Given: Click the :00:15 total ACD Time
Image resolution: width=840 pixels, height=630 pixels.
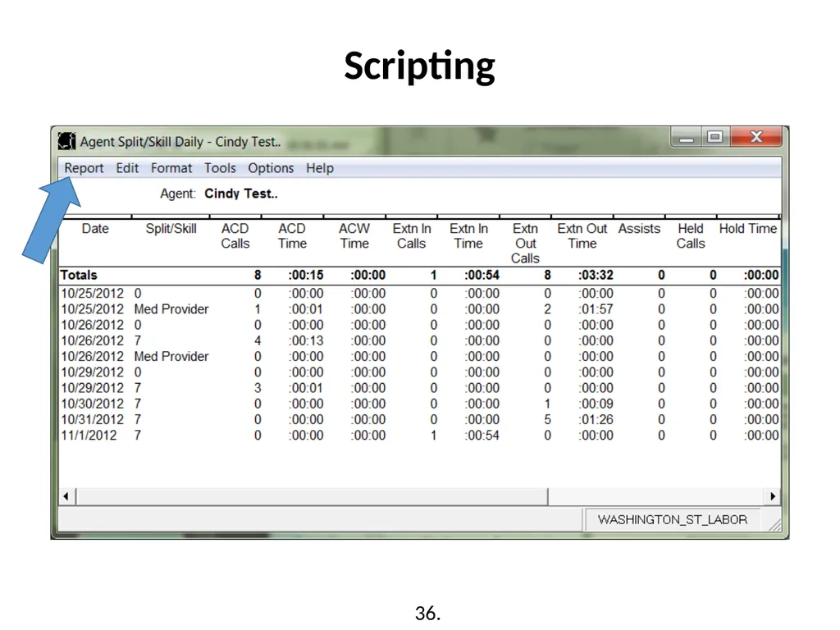Looking at the screenshot, I should click(x=306, y=276).
